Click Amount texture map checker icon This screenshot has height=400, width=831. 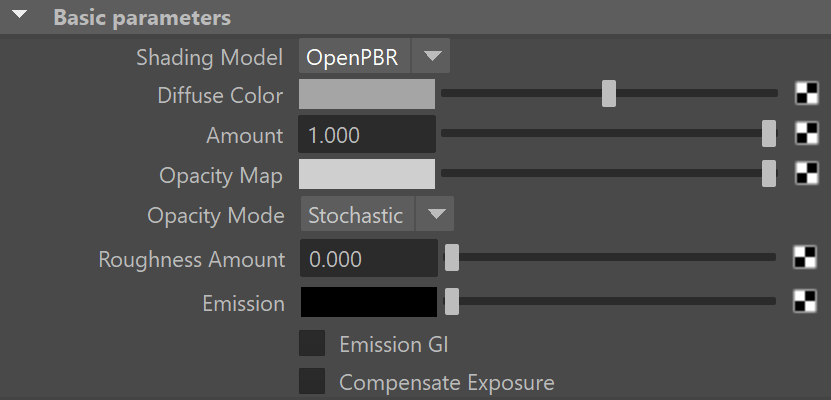coord(807,134)
